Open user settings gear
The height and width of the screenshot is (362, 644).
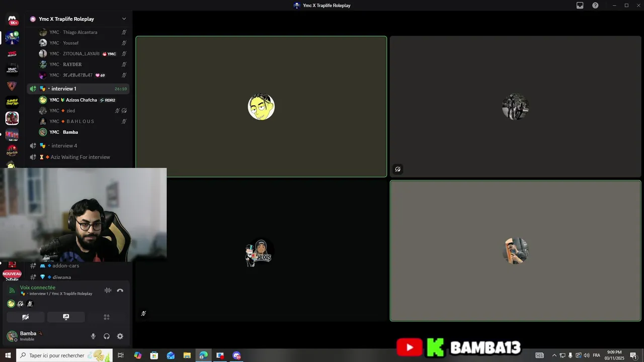tap(120, 336)
